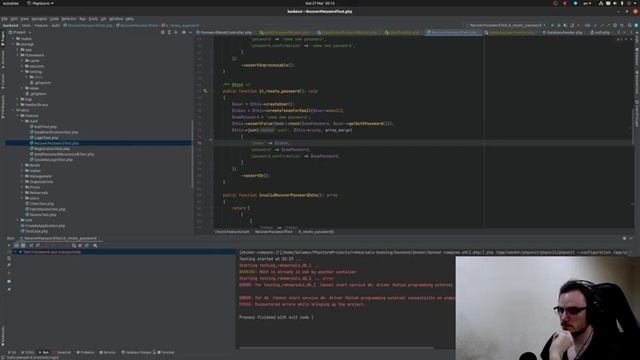The height and width of the screenshot is (360, 640).
Task: Open the clock and calendar in top bar
Action: click(x=320, y=3)
